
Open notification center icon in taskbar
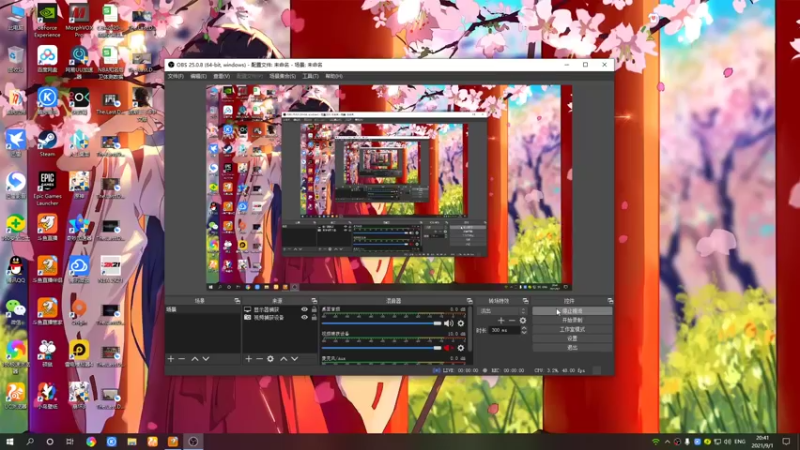[786, 441]
